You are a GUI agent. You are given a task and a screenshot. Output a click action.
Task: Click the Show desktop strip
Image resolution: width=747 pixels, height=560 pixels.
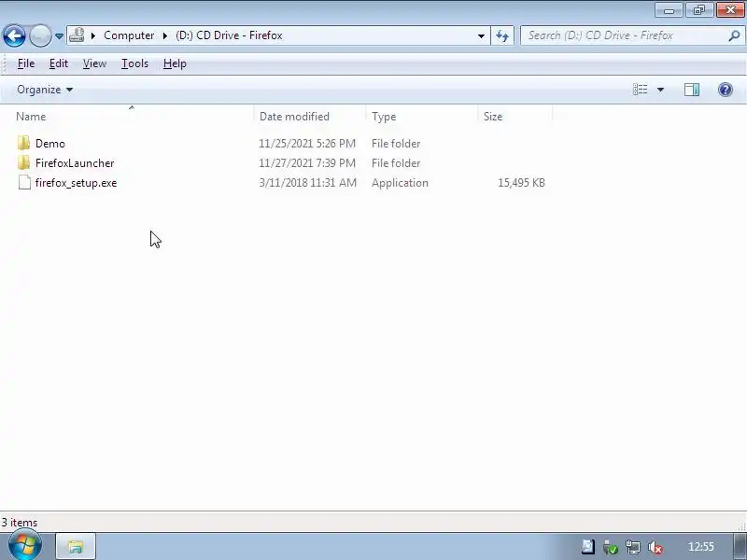(740, 546)
